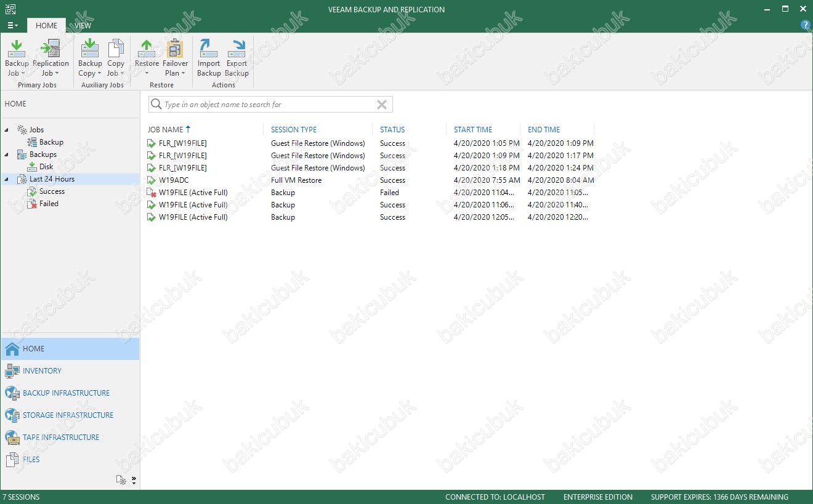Screen dimensions: 813x504
Task: Select the FLR_[W19FILE] session started 1:18 PM
Action: [x=371, y=168]
